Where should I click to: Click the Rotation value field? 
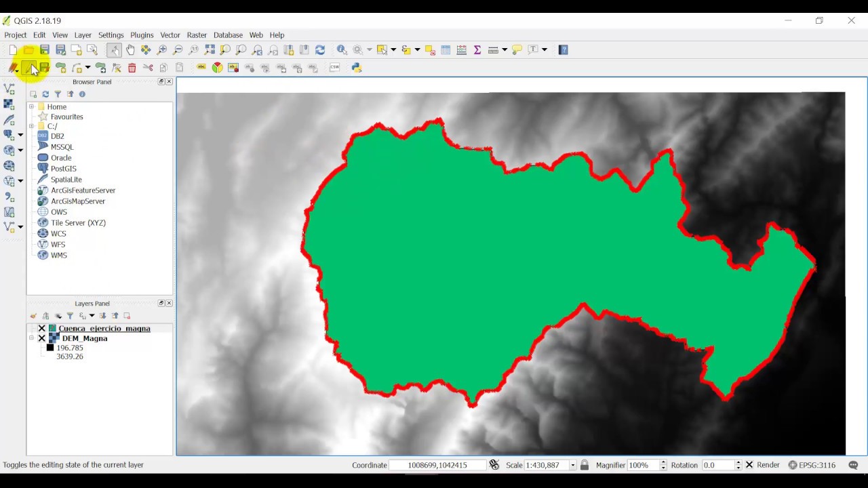point(718,465)
